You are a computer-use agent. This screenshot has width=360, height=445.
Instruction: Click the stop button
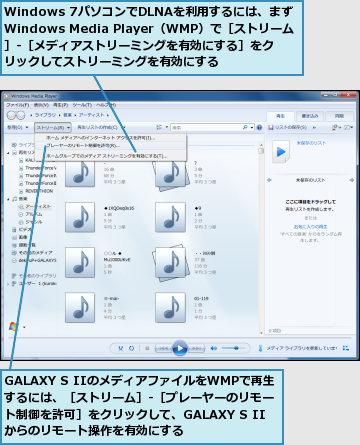pos(147,348)
